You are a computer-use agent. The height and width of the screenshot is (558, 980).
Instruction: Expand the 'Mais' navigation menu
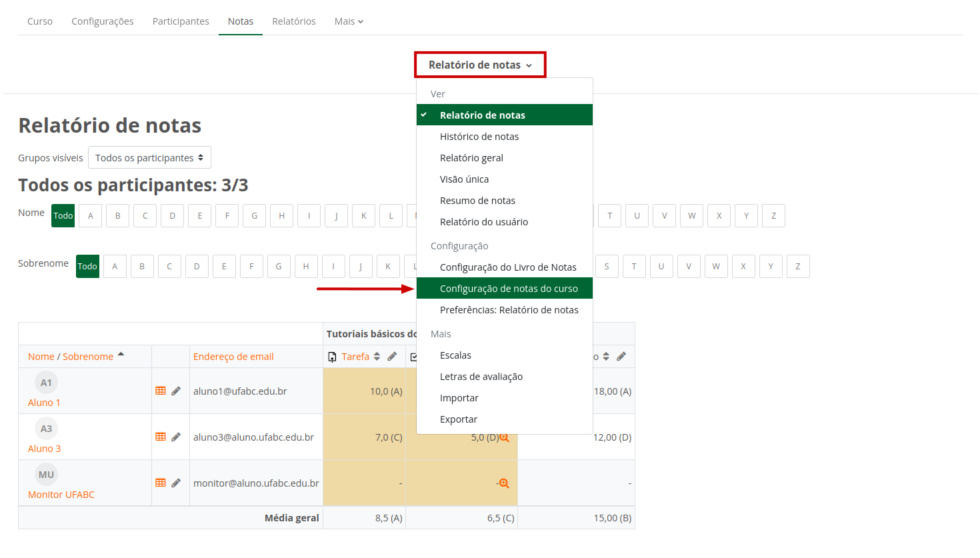tap(349, 21)
